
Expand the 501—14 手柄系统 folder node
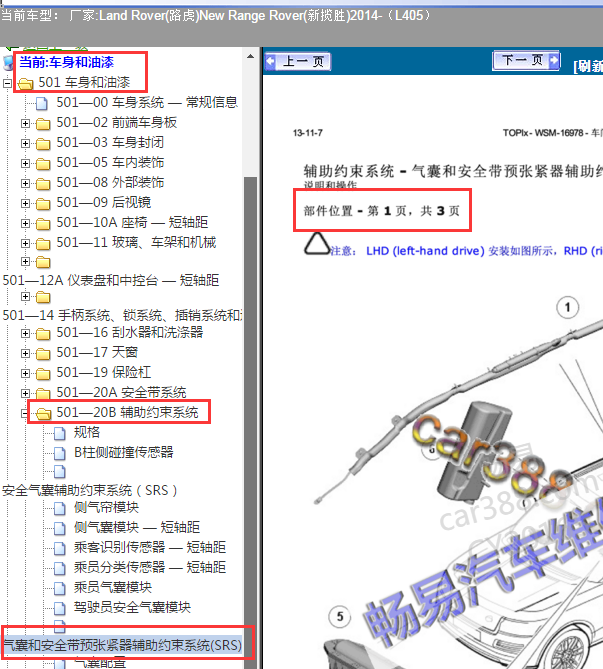25,297
